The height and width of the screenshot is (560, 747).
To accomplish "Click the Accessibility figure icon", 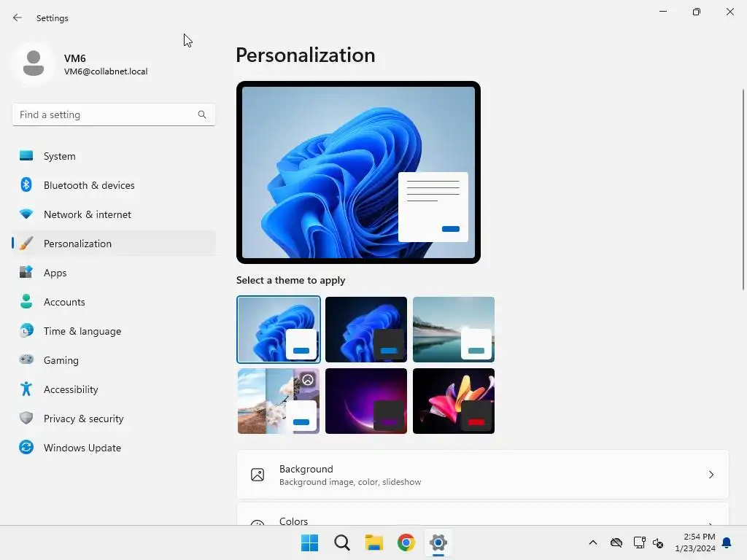I will pyautogui.click(x=26, y=389).
